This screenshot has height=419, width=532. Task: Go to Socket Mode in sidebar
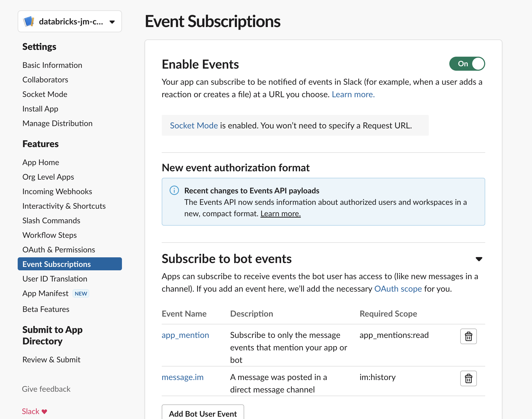45,94
